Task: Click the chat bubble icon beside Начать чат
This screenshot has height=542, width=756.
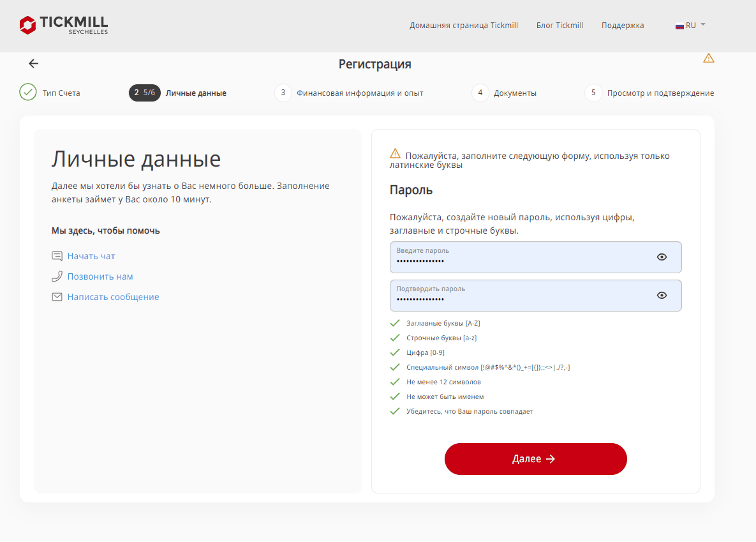Action: tap(57, 256)
